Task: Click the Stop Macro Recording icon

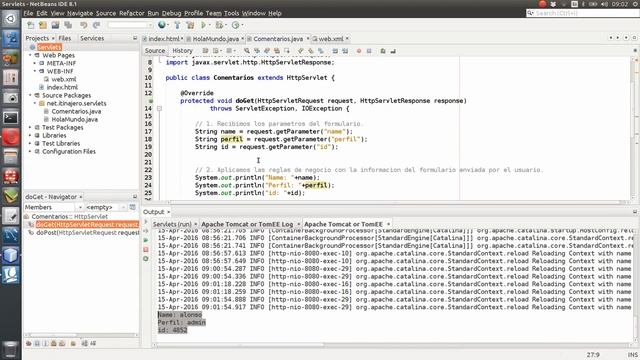Action: coord(369,51)
